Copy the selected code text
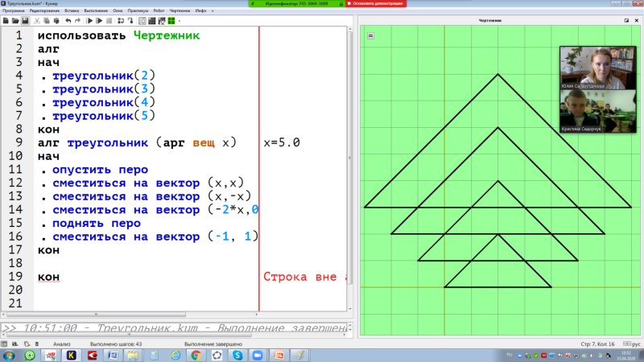 47,21
